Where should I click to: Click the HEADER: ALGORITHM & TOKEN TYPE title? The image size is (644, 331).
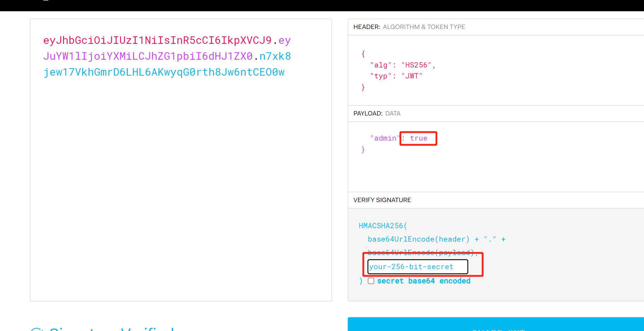(x=409, y=27)
